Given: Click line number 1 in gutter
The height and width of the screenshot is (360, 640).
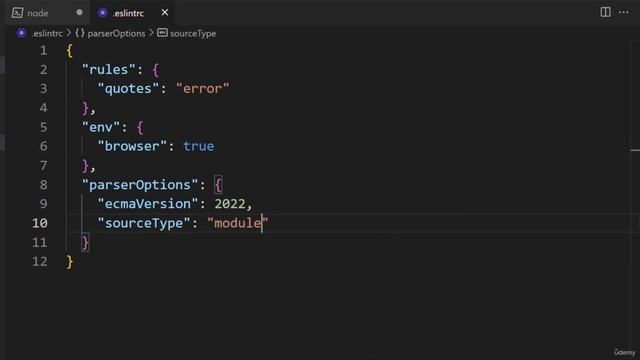Looking at the screenshot, I should point(44,51).
